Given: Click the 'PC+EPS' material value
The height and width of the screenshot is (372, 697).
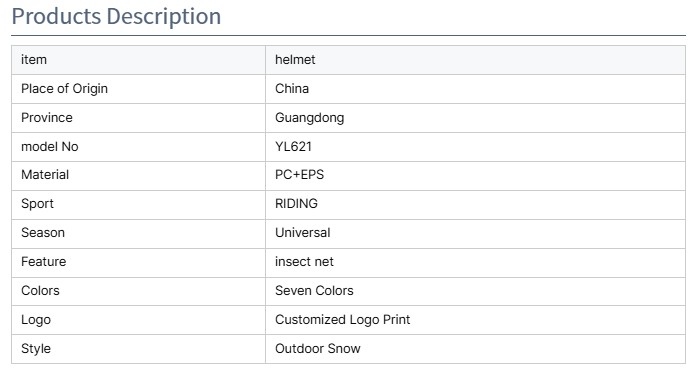Looking at the screenshot, I should click(x=300, y=175).
